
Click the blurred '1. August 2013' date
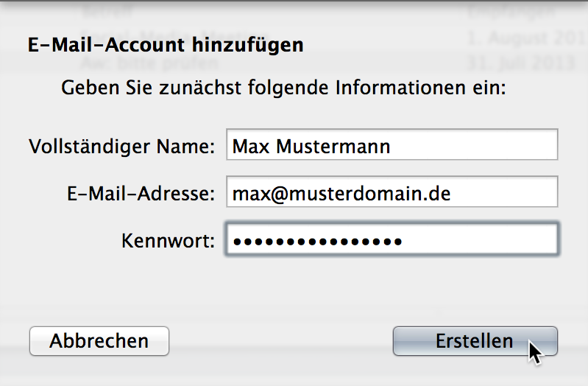pos(527,38)
